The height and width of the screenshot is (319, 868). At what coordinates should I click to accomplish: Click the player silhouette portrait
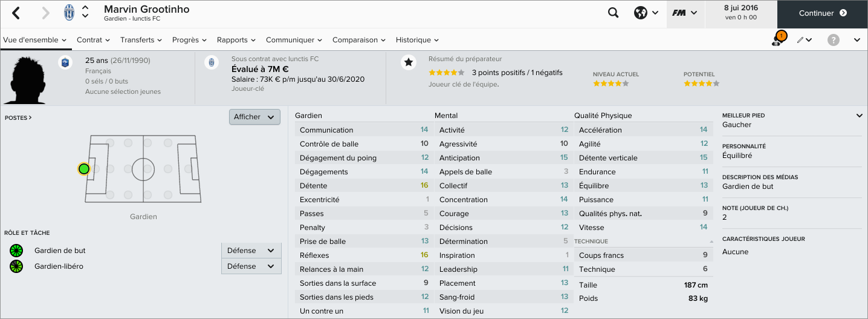[25, 79]
